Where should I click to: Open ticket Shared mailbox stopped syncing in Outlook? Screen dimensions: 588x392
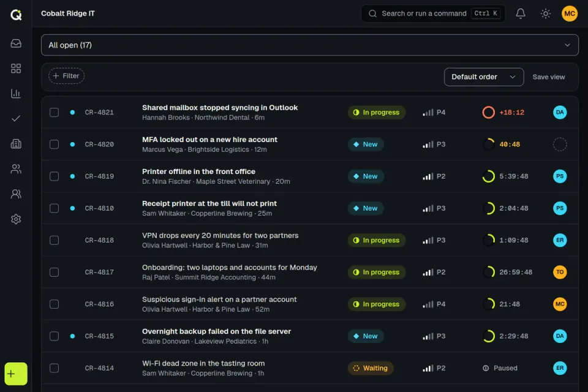tap(220, 108)
